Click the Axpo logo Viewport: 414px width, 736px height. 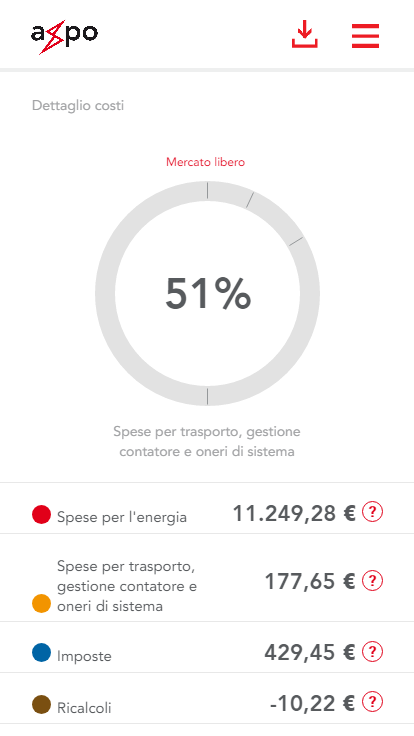point(64,38)
